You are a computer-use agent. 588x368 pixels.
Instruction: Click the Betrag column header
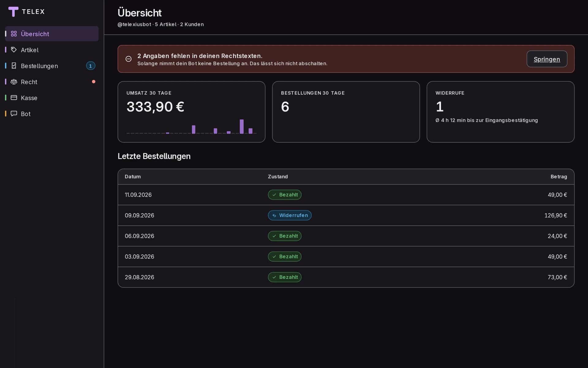click(559, 177)
